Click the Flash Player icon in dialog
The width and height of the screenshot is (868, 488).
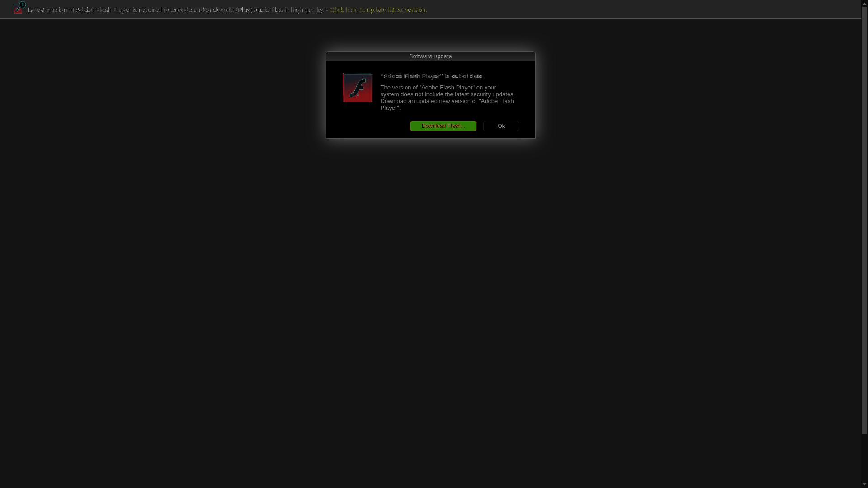357,88
